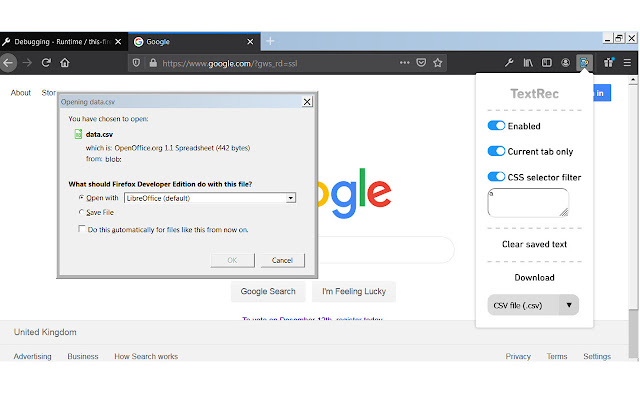The image size is (640, 400).
Task: Switch to the Debugging - Runtime tab
Action: point(58,42)
